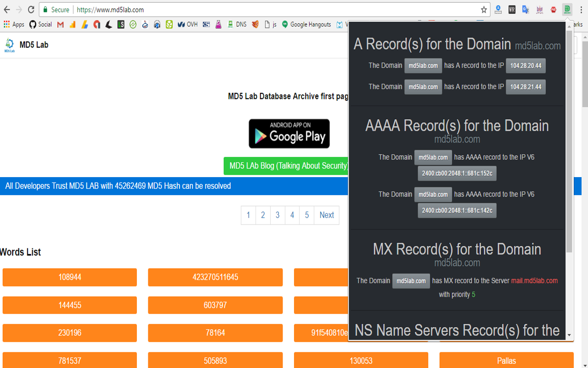This screenshot has height=368, width=588.
Task: Go to pagination page 1
Action: (x=248, y=215)
